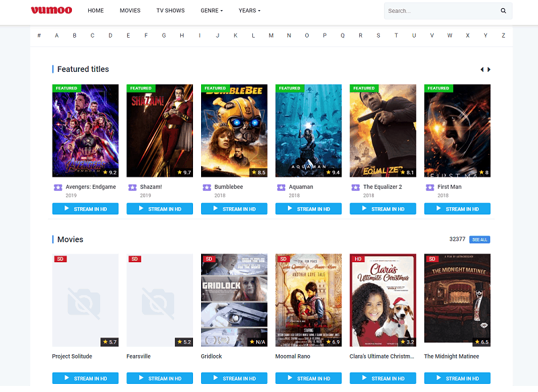This screenshot has width=538, height=392.
Task: Click the Moomal Rano title link
Action: 293,356
